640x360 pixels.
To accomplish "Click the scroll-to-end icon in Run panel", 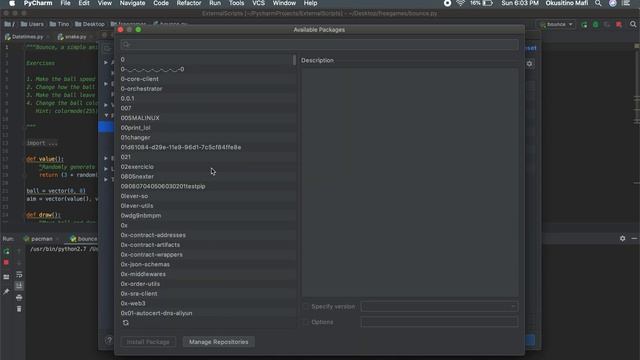I will pos(19,286).
